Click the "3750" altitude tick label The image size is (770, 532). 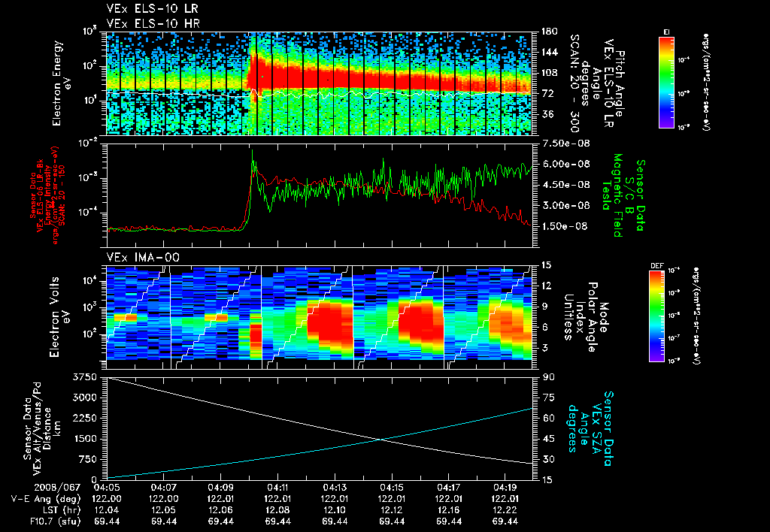point(85,377)
